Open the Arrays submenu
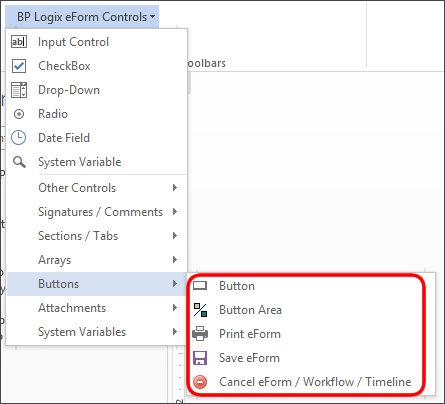 (x=97, y=260)
